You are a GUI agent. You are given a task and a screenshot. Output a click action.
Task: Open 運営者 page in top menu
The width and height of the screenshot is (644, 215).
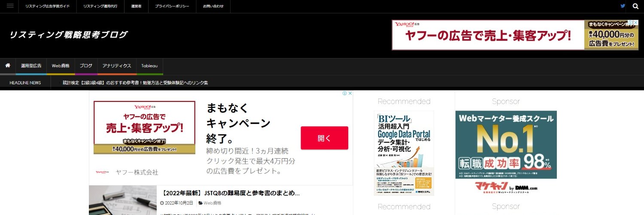click(x=137, y=6)
